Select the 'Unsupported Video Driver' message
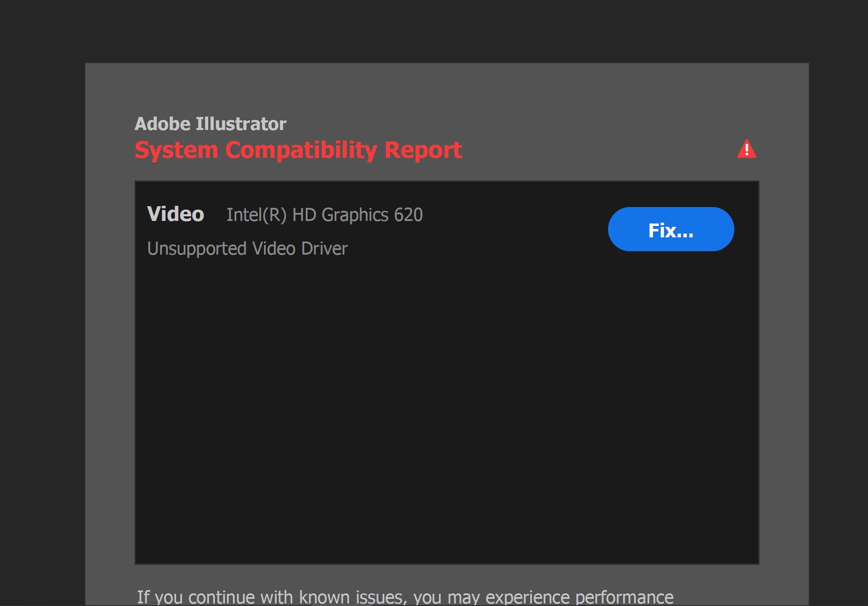Screen dimensions: 868x606 pos(247,249)
